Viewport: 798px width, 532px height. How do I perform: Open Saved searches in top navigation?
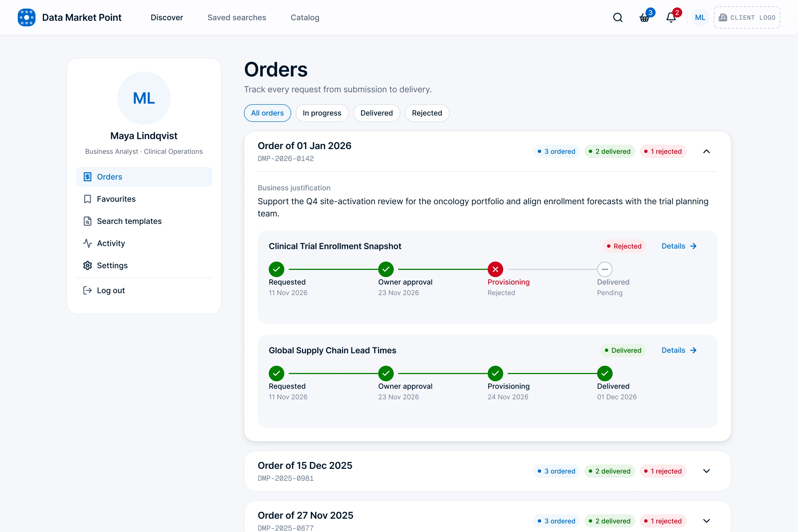pyautogui.click(x=237, y=17)
